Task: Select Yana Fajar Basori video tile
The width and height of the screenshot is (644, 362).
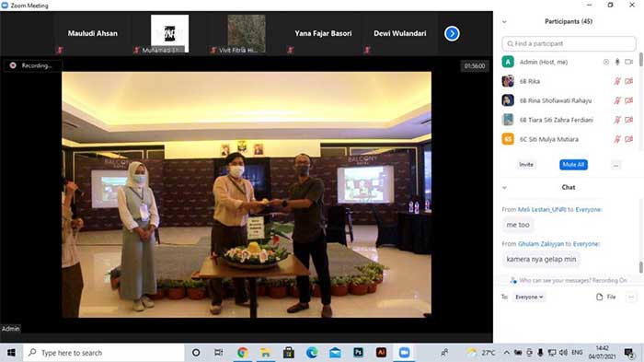Action: [x=323, y=33]
